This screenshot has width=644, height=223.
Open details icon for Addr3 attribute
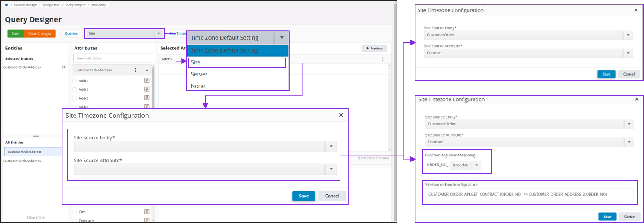tap(146, 98)
